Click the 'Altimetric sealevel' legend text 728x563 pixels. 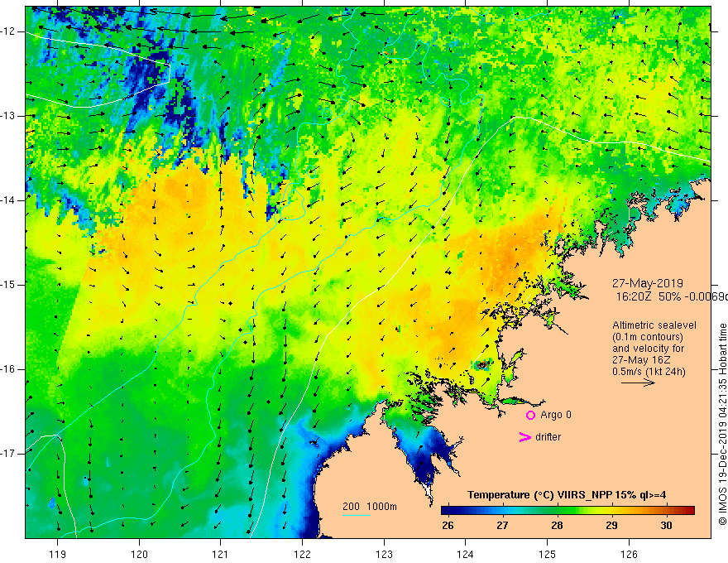coord(654,325)
